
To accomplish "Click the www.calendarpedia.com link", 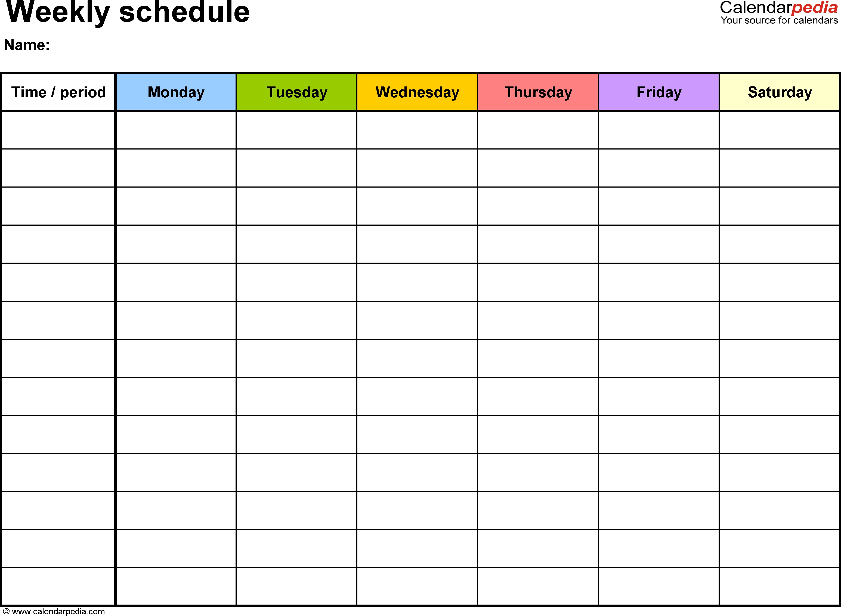I will (x=66, y=609).
